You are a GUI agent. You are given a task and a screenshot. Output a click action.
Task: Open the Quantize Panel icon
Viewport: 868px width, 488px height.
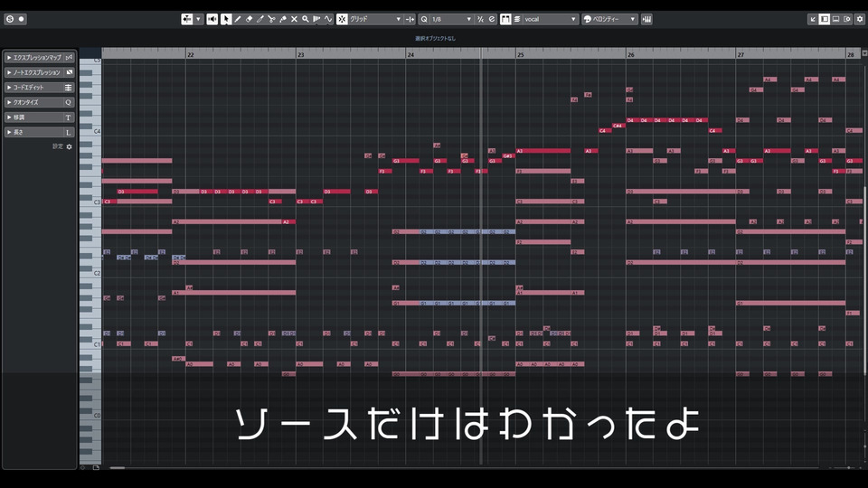coord(492,19)
